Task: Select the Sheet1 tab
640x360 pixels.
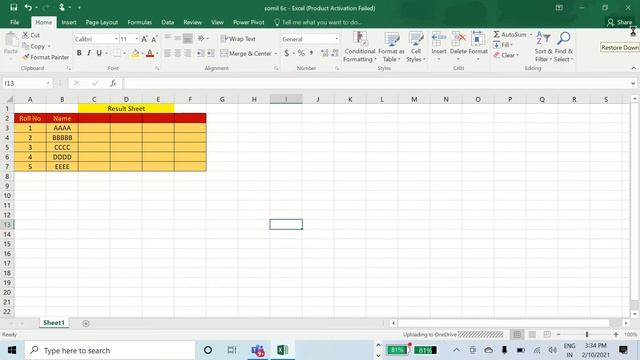Action: pos(54,323)
